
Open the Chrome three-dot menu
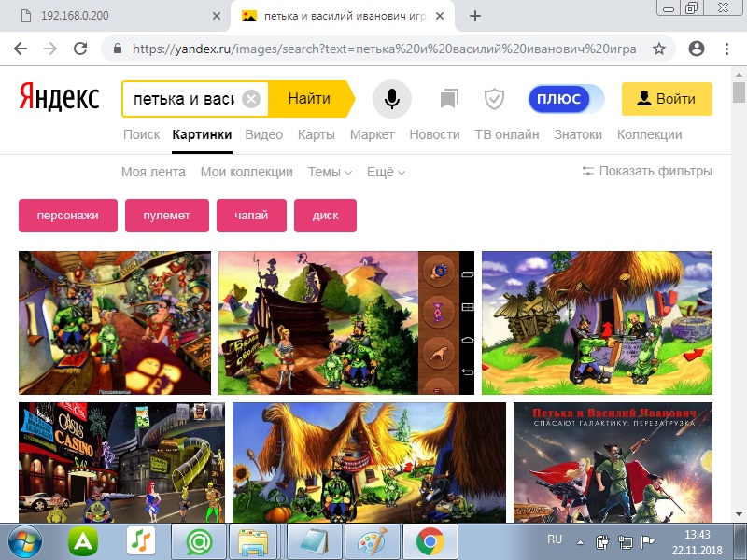(726, 49)
